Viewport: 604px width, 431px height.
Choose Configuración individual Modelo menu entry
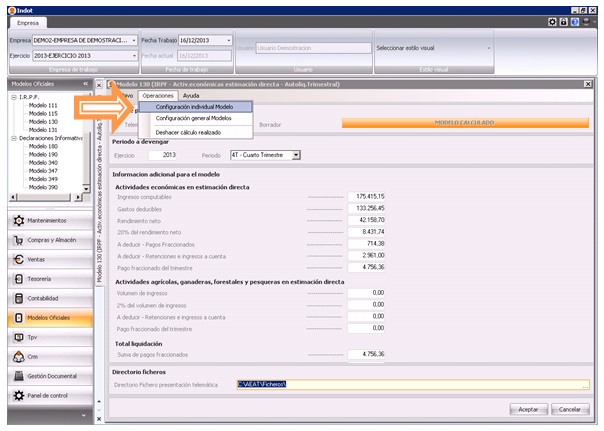[196, 106]
